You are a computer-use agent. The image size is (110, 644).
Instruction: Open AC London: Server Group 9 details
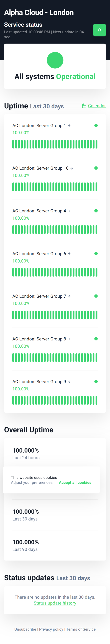[39, 381]
